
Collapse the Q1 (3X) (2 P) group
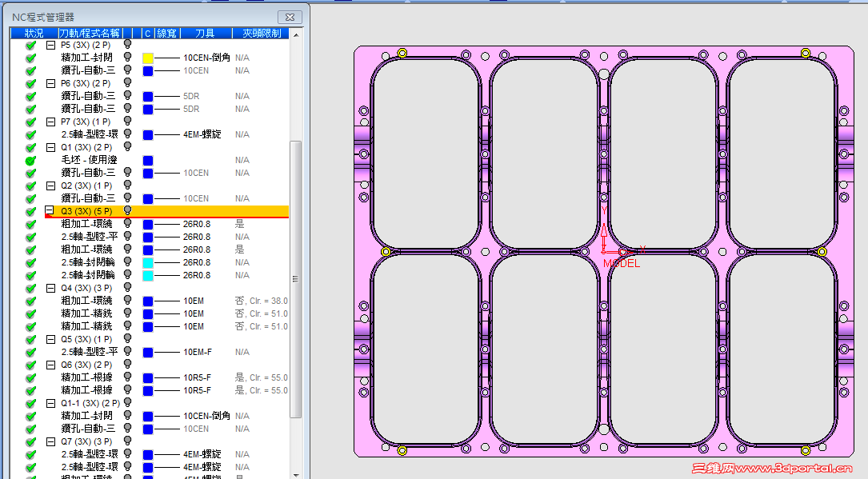50,148
